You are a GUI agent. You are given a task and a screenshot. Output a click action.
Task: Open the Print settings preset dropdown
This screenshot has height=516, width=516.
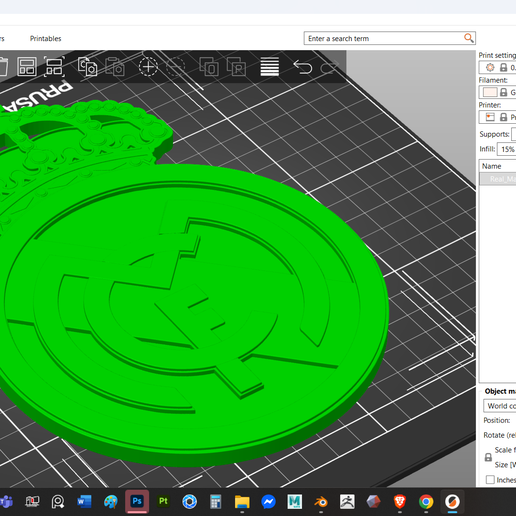(497, 68)
